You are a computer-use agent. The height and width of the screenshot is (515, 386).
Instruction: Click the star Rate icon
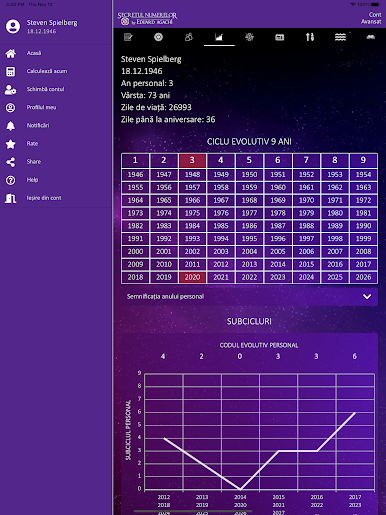pyautogui.click(x=11, y=144)
